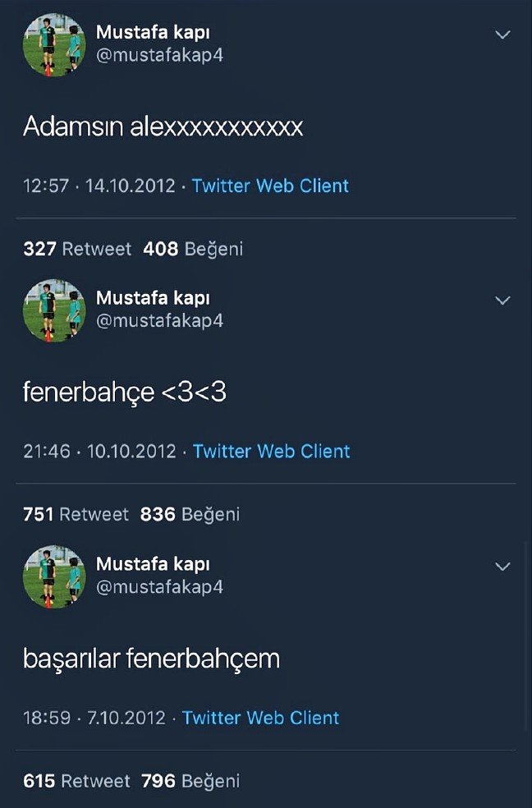The image size is (532, 808).
Task: Open the profile picture on the 'fenerbahçe <3<3' tweet
Action: click(x=54, y=310)
